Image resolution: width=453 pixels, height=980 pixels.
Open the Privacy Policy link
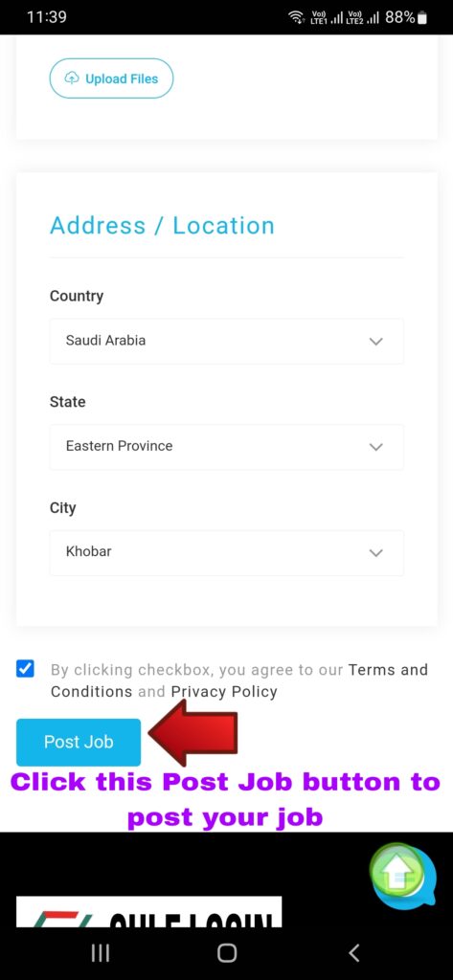[x=224, y=691]
